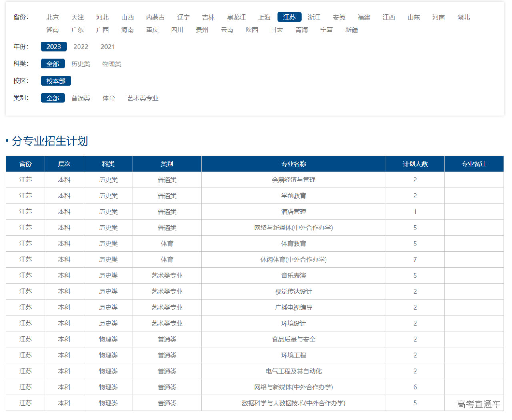Select 内蒙古 province filter
This screenshot has height=420, width=512.
click(155, 17)
